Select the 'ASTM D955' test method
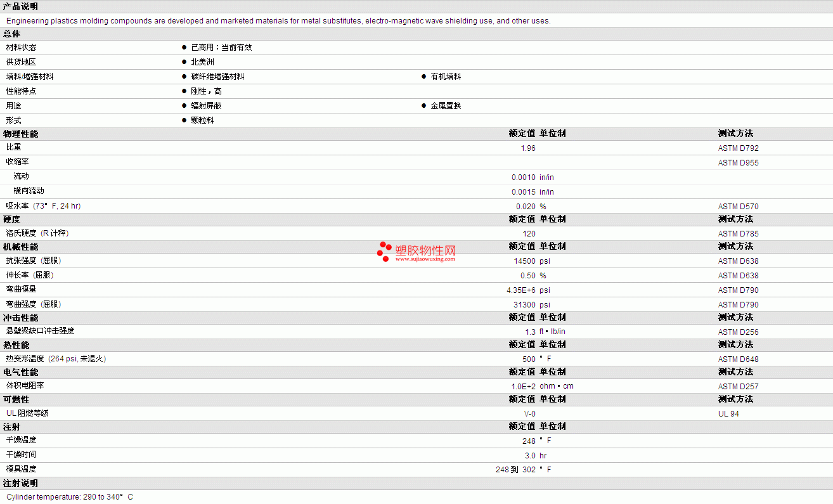Viewport: 833px width, 504px height. click(x=738, y=163)
